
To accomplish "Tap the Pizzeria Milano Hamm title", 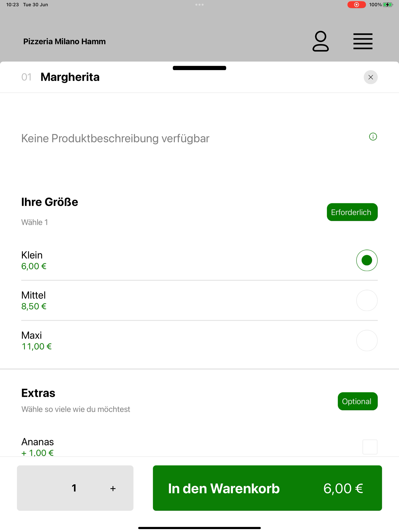I will tap(64, 41).
